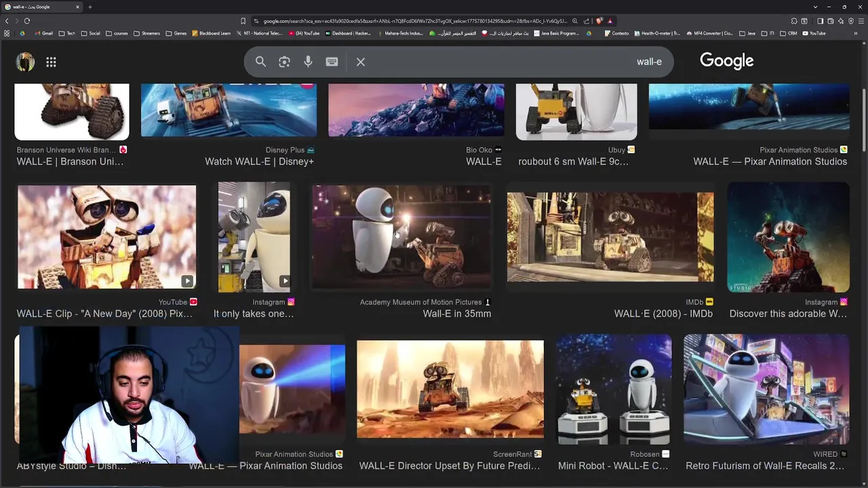This screenshot has height=488, width=868.
Task: Click the Bio Oko source label
Action: [x=479, y=150]
